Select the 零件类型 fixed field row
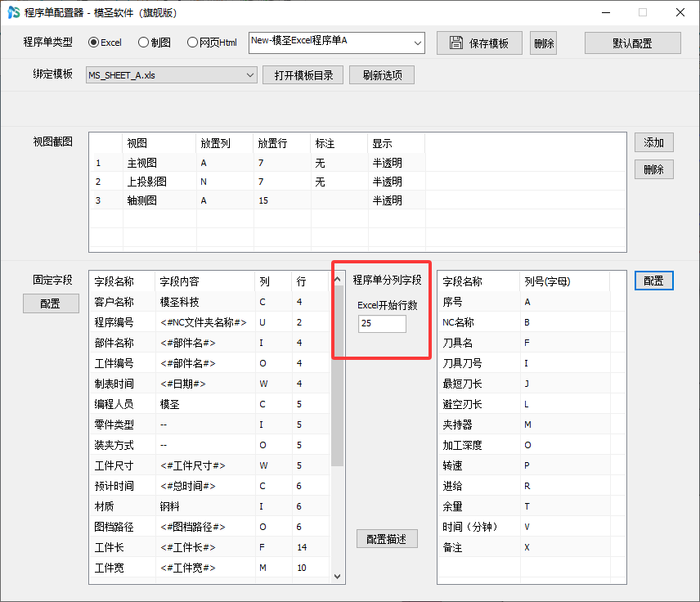Viewport: 700px width, 602px height. 210,425
